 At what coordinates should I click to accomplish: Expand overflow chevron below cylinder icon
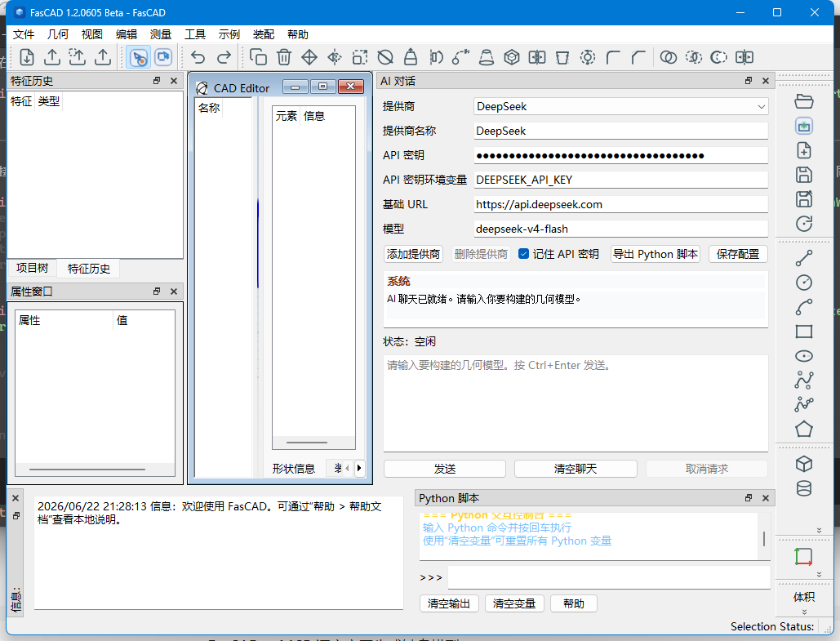(x=819, y=530)
